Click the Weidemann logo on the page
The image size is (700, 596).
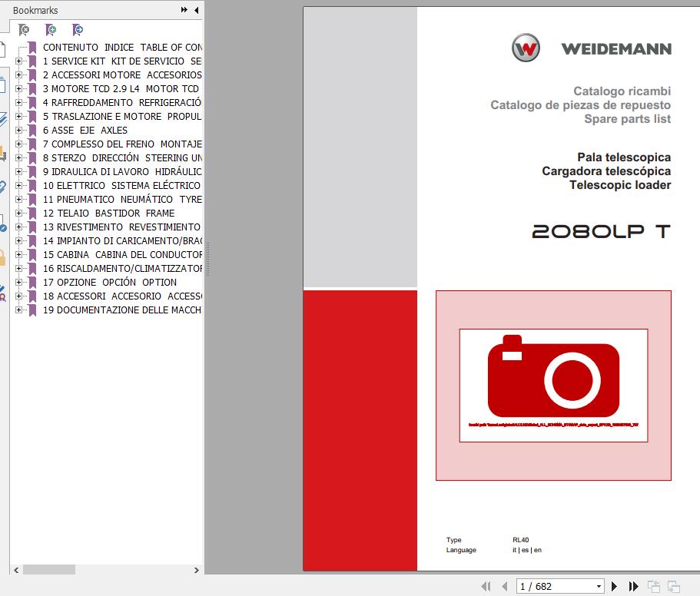(x=592, y=48)
